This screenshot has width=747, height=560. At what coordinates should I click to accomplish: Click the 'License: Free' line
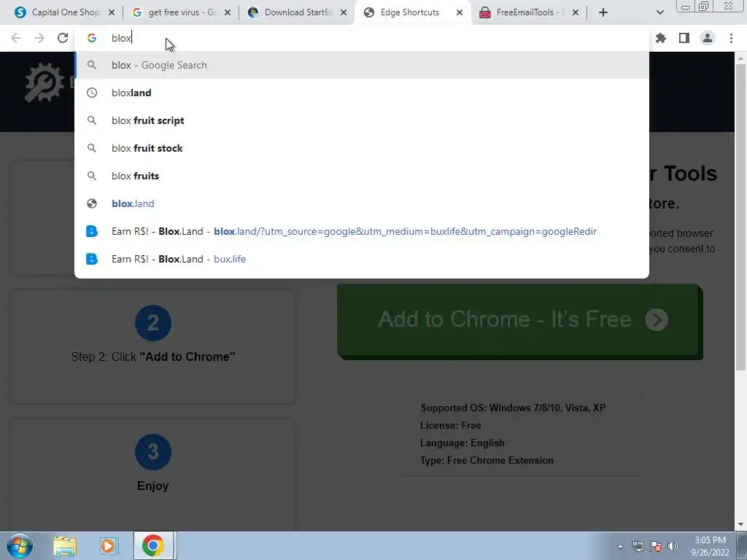pyautogui.click(x=451, y=425)
